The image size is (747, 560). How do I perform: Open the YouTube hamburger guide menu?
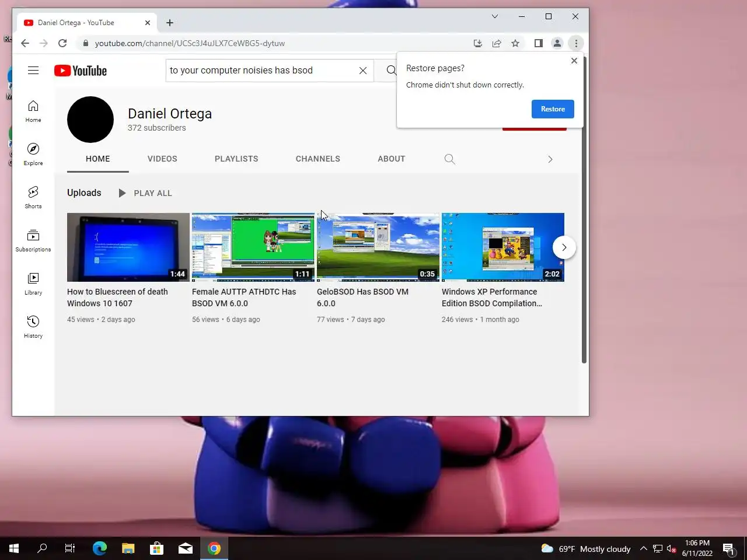(x=33, y=71)
